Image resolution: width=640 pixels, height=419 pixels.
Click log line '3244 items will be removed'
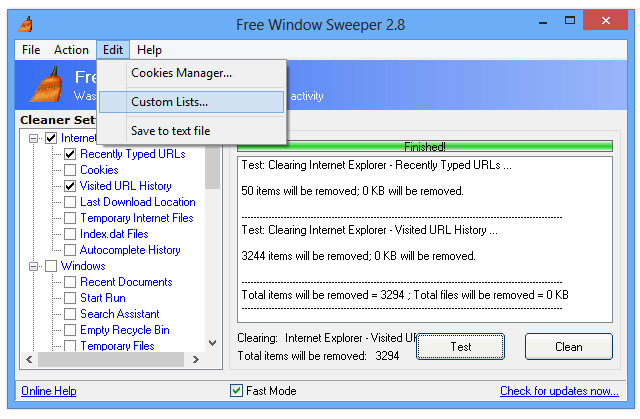point(358,256)
